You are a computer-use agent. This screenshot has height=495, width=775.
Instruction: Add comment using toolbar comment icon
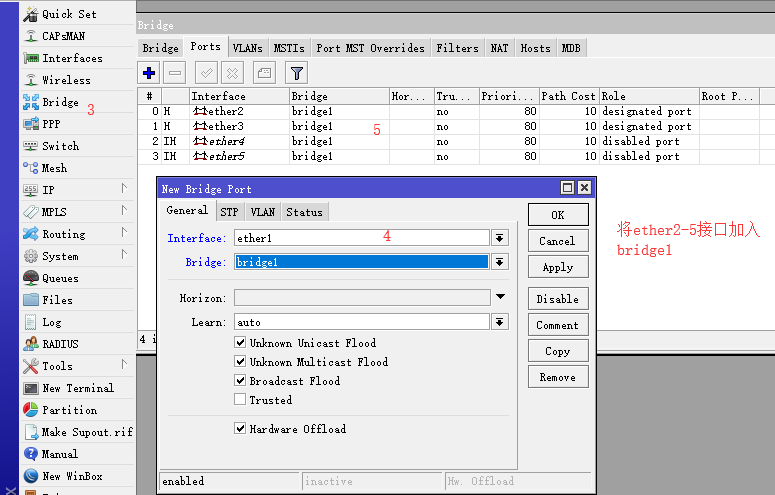[x=264, y=73]
